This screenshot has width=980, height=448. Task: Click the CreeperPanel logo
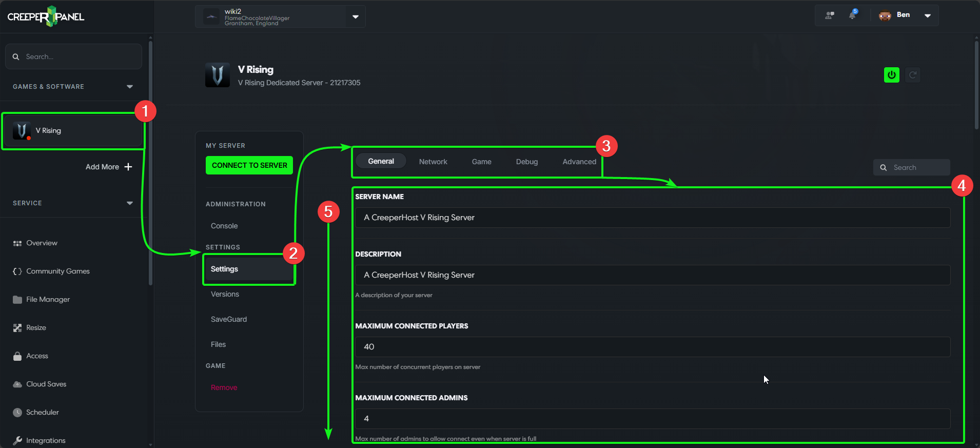(x=46, y=16)
